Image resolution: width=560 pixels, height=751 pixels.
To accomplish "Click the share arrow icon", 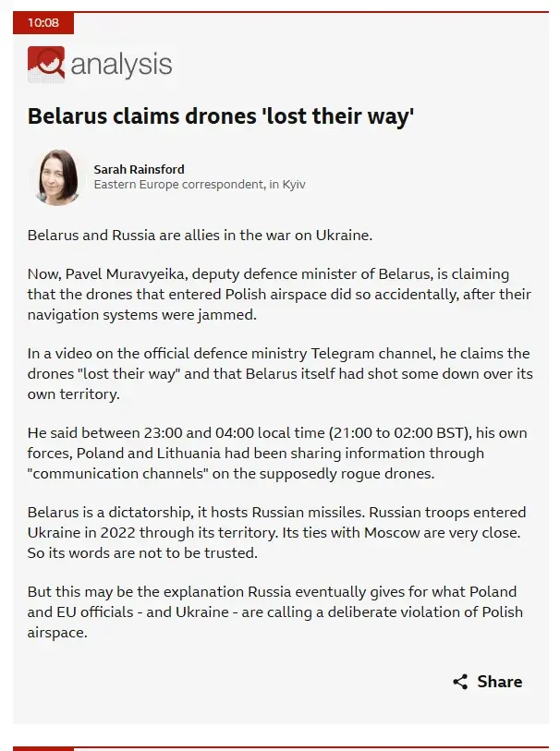I will [x=460, y=682].
